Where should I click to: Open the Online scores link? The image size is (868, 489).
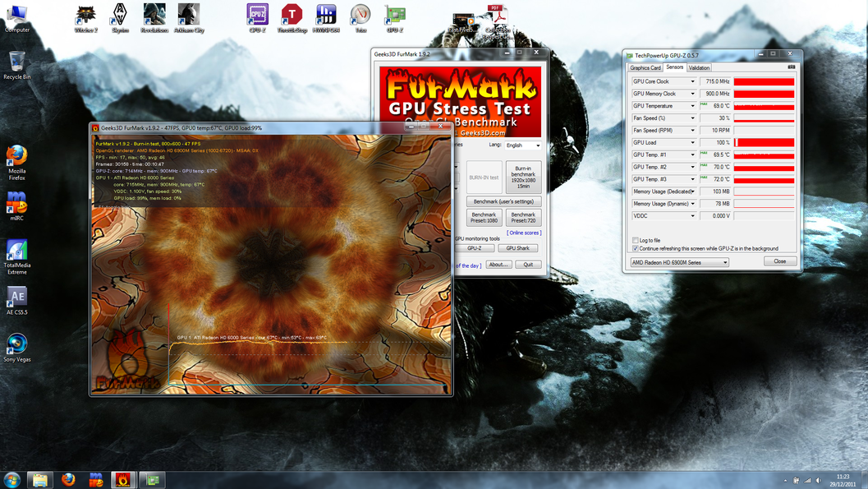tap(524, 233)
